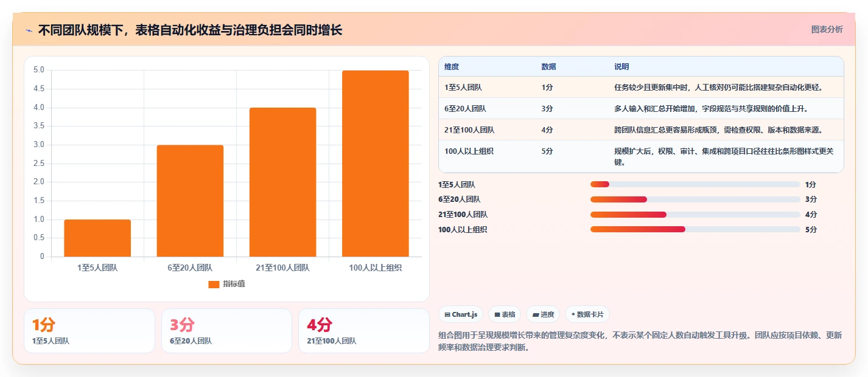Click the 5分 label beside progress bar
This screenshot has width=868, height=377.
tap(811, 229)
